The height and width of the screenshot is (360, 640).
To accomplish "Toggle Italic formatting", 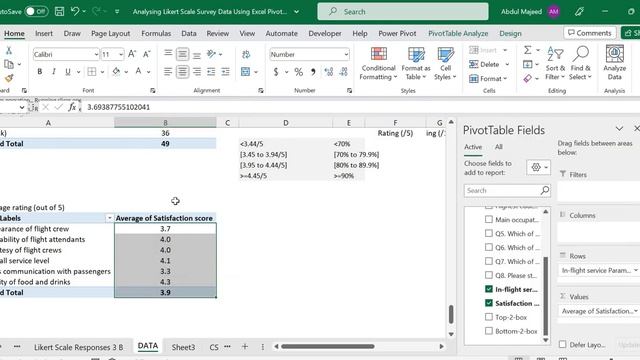I will tap(53, 72).
